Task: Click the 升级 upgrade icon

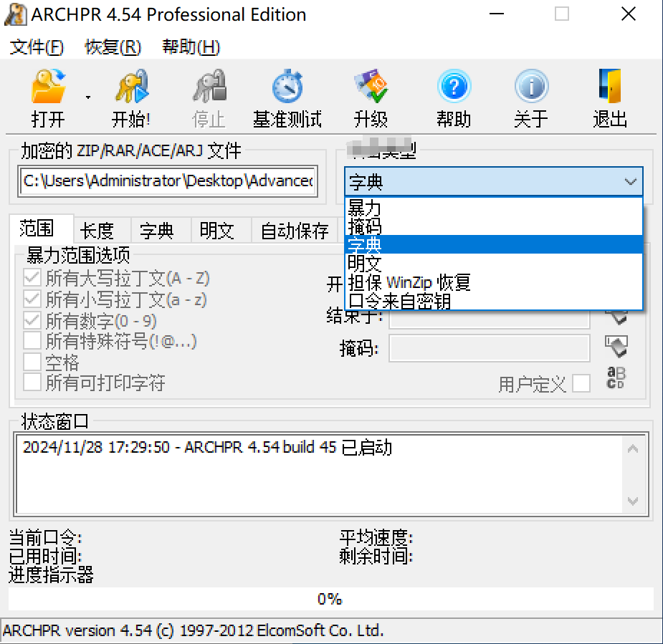Action: tap(371, 87)
